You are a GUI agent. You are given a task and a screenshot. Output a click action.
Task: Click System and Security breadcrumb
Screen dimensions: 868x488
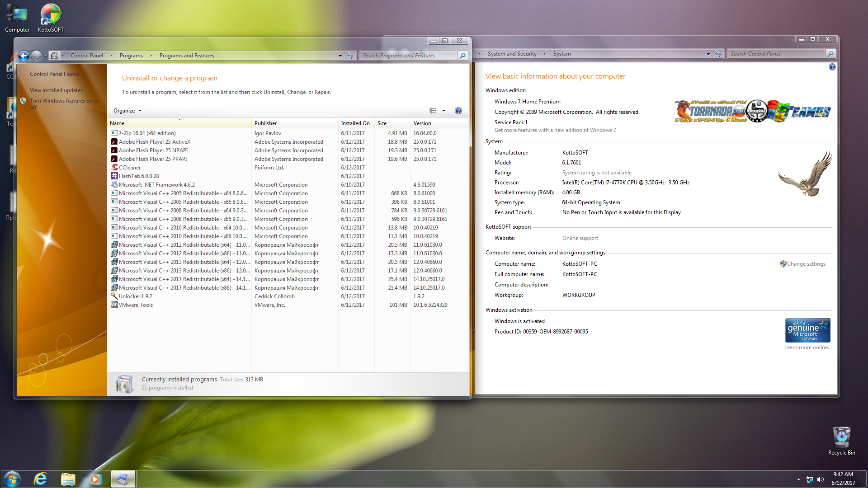tap(512, 54)
